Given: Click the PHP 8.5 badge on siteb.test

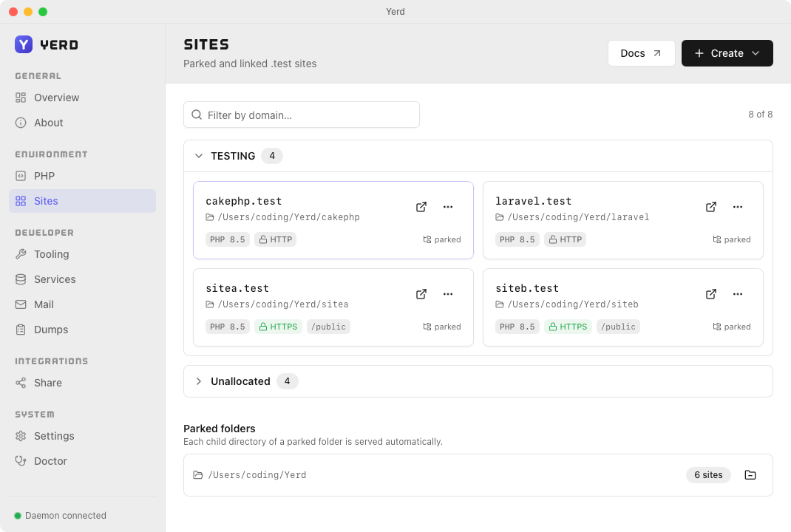Looking at the screenshot, I should pyautogui.click(x=517, y=327).
